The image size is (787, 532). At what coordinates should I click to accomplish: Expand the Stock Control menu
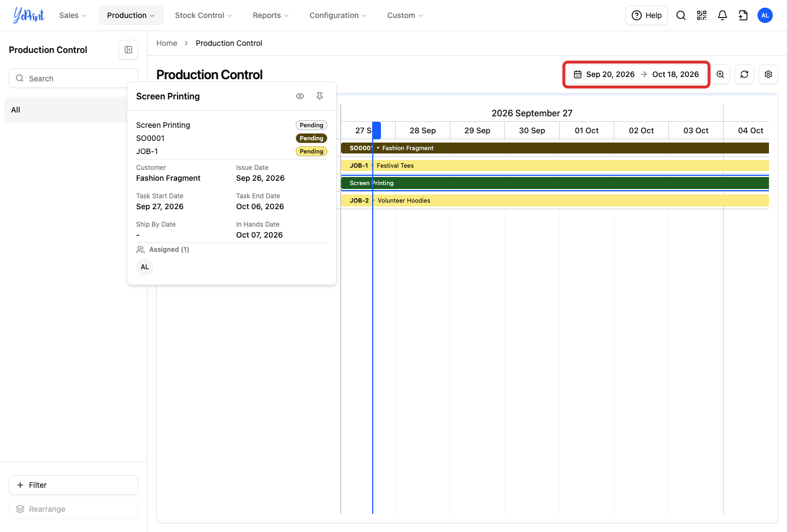[203, 15]
